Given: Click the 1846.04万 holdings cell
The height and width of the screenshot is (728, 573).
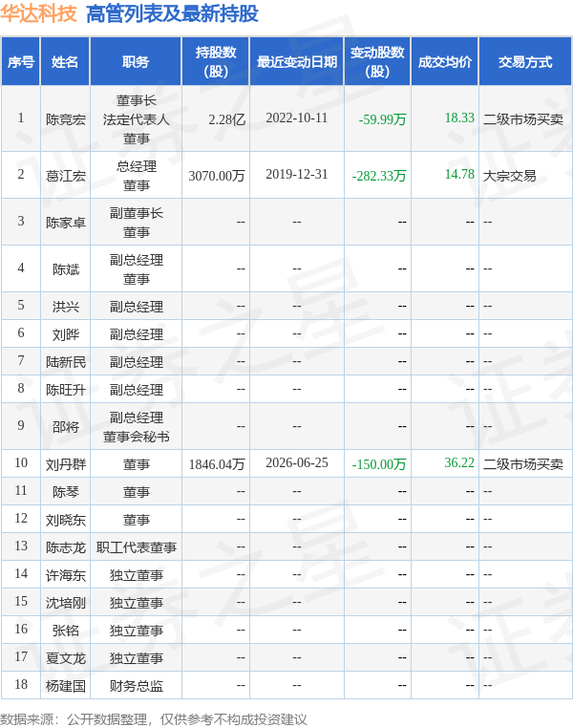Looking at the screenshot, I should click(216, 464).
